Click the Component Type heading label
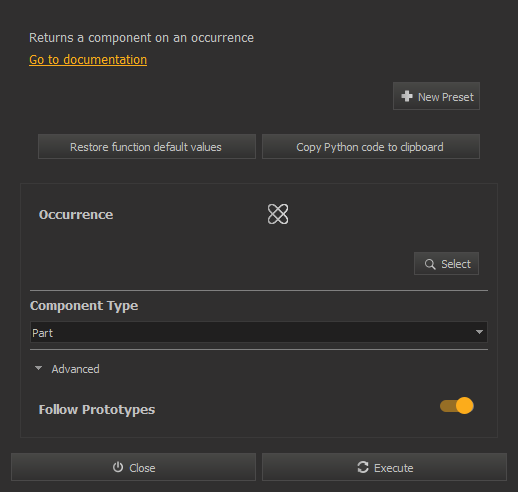518x492 pixels. click(84, 306)
